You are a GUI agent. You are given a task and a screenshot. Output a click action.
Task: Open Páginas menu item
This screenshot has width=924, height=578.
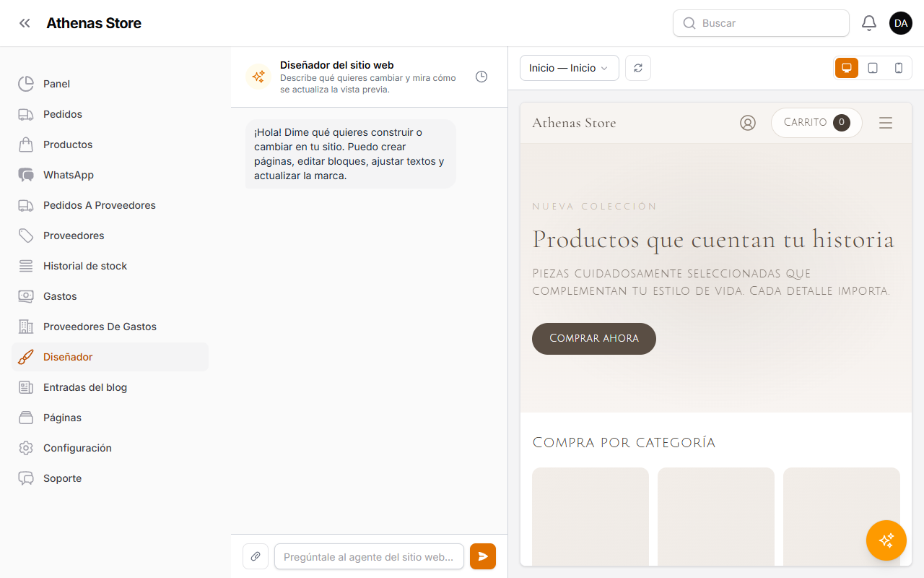tap(110, 418)
